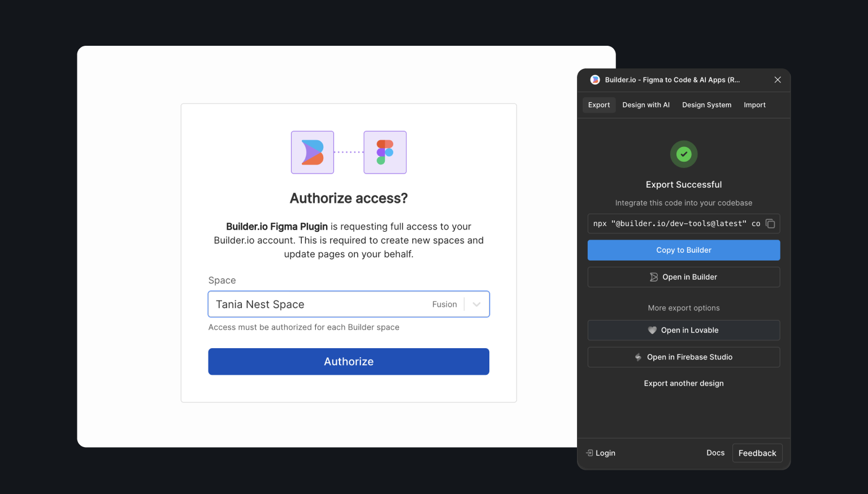Click the Builder.io logo tile

(x=313, y=153)
